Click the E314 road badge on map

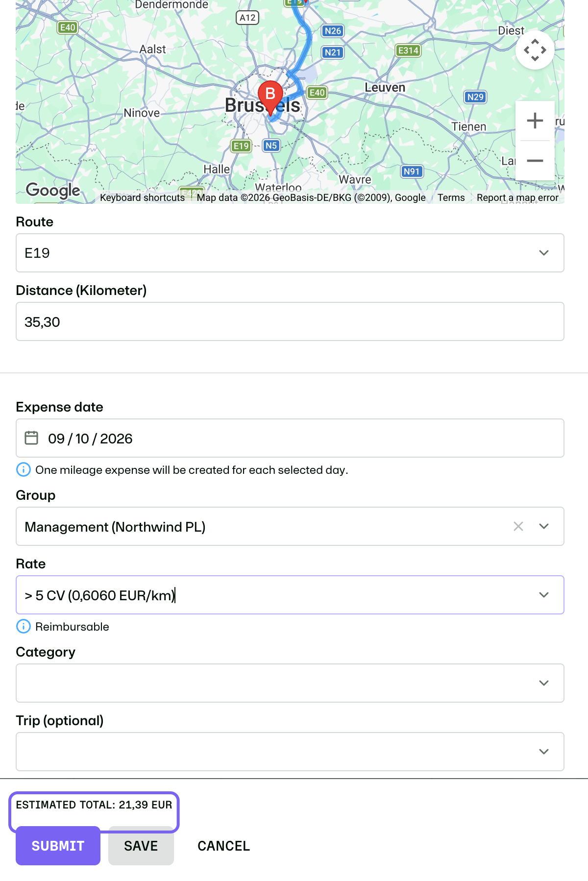click(x=408, y=50)
